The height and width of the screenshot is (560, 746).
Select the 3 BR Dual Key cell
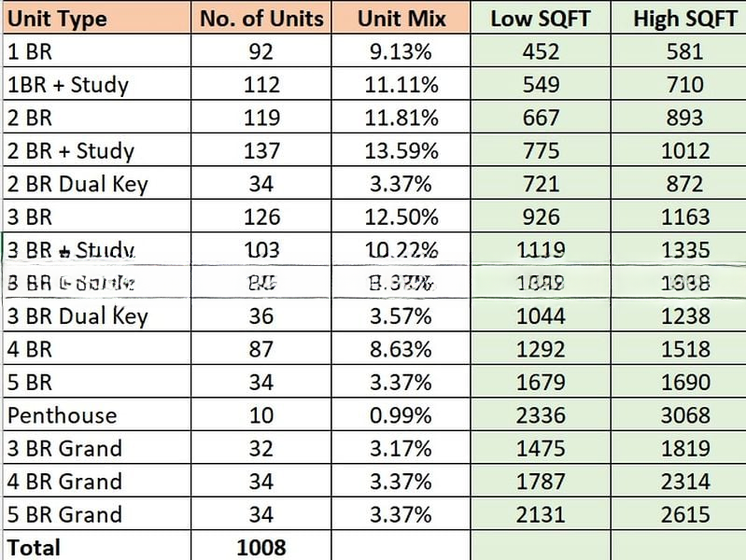coord(77,316)
